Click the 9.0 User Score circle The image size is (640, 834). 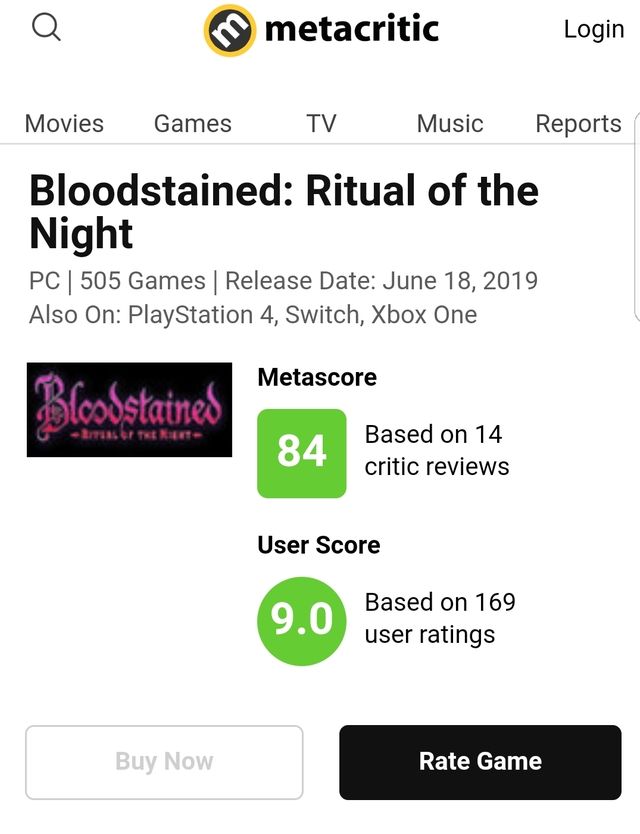(x=301, y=620)
